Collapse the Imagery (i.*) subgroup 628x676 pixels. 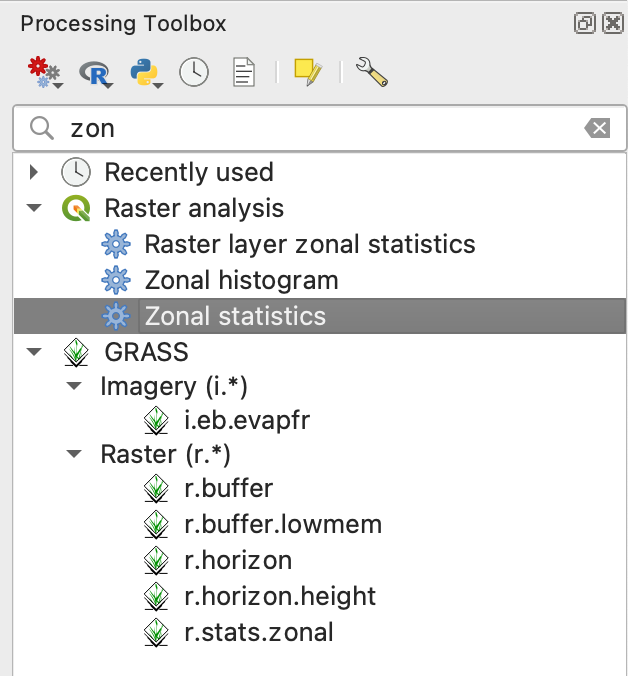[74, 387]
